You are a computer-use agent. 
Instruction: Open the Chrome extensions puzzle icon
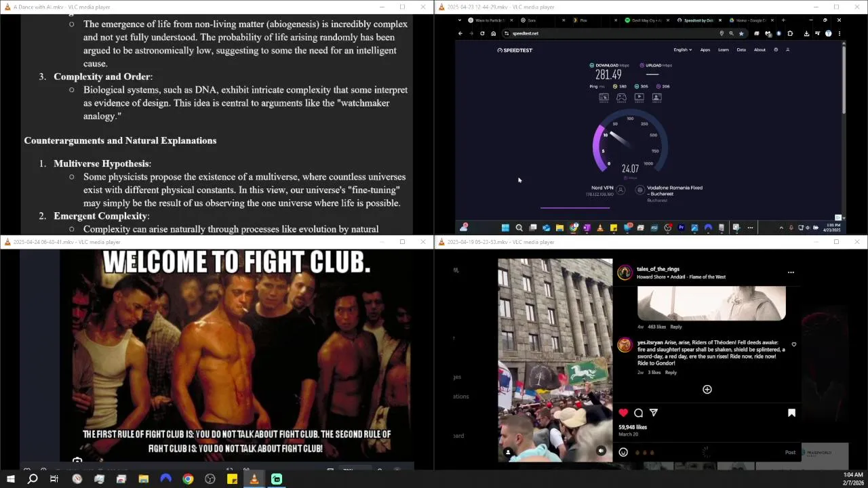click(x=790, y=33)
